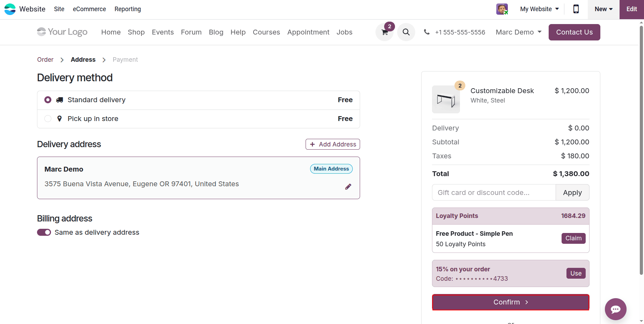This screenshot has height=324, width=644.
Task: Open the live chat bubble
Action: tap(615, 309)
